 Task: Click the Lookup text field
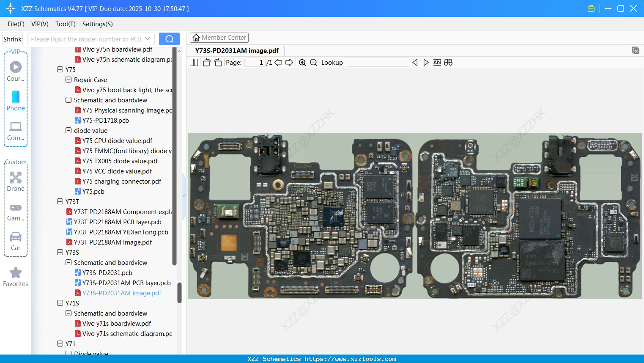pos(377,63)
